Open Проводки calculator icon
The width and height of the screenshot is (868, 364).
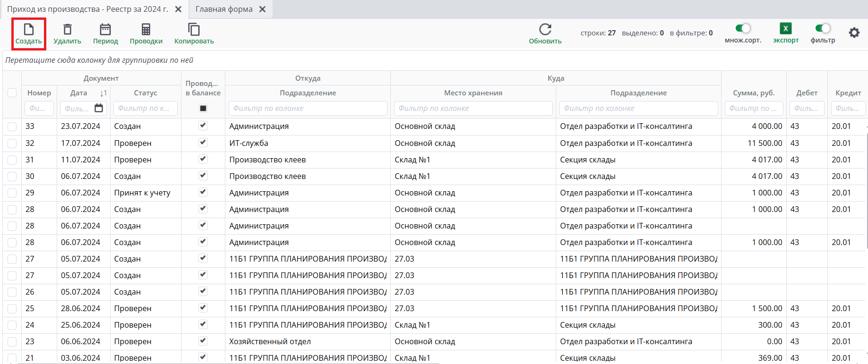coord(146,30)
